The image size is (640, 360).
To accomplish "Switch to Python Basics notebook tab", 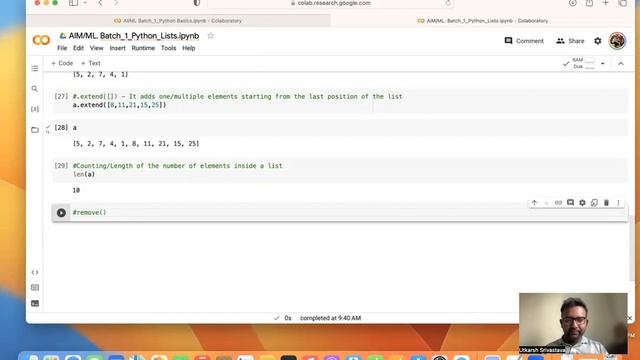I will (178, 20).
